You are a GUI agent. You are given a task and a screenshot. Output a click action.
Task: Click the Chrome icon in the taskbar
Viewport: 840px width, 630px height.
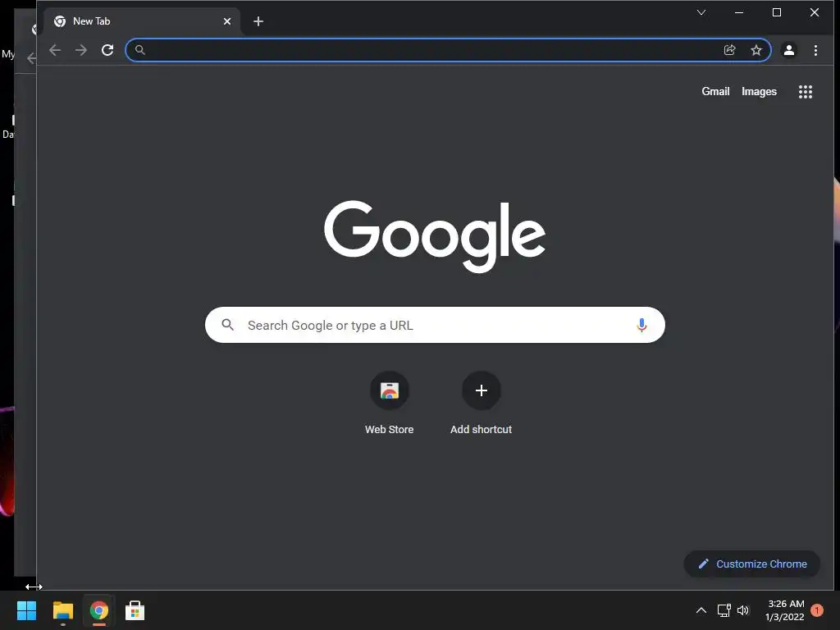pyautogui.click(x=99, y=610)
